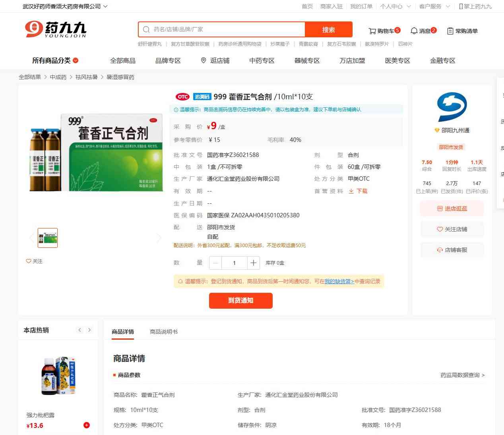
Task: Switch to the 商品说明书 tab
Action: click(163, 332)
